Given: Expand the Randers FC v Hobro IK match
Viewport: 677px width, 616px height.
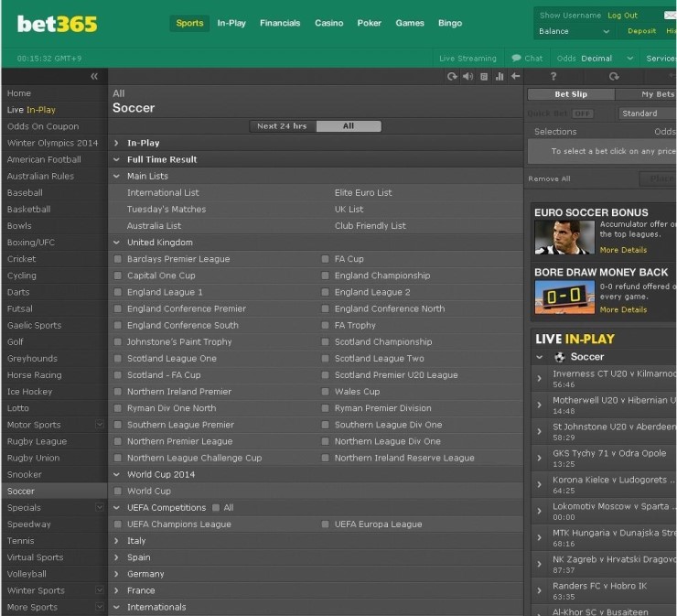Looking at the screenshot, I should [539, 590].
